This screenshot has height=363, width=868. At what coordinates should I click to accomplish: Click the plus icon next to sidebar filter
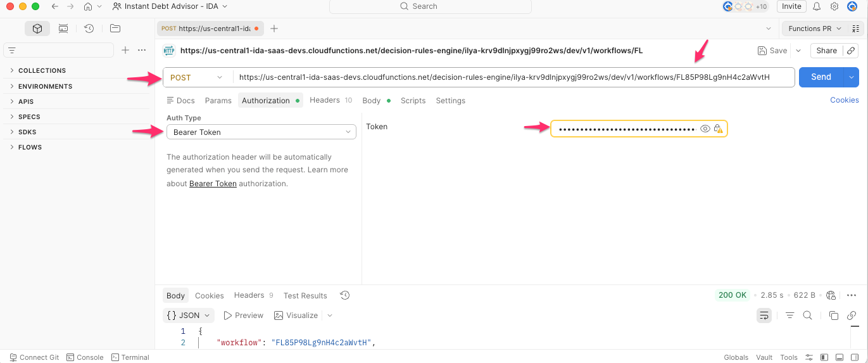[125, 50]
